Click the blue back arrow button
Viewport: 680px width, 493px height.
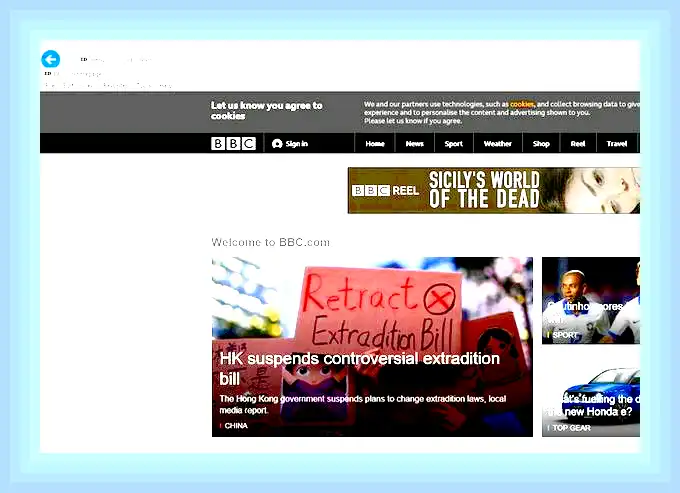tap(51, 59)
